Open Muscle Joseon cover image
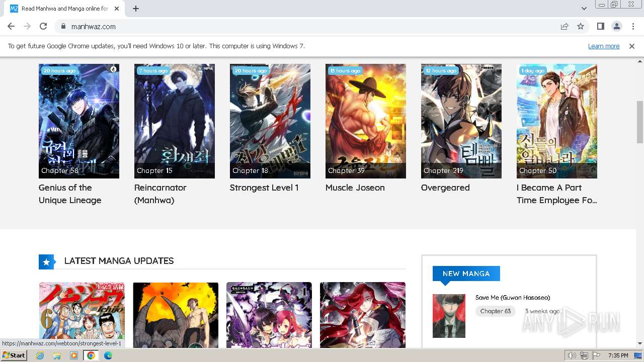The image size is (644, 362). pyautogui.click(x=366, y=121)
